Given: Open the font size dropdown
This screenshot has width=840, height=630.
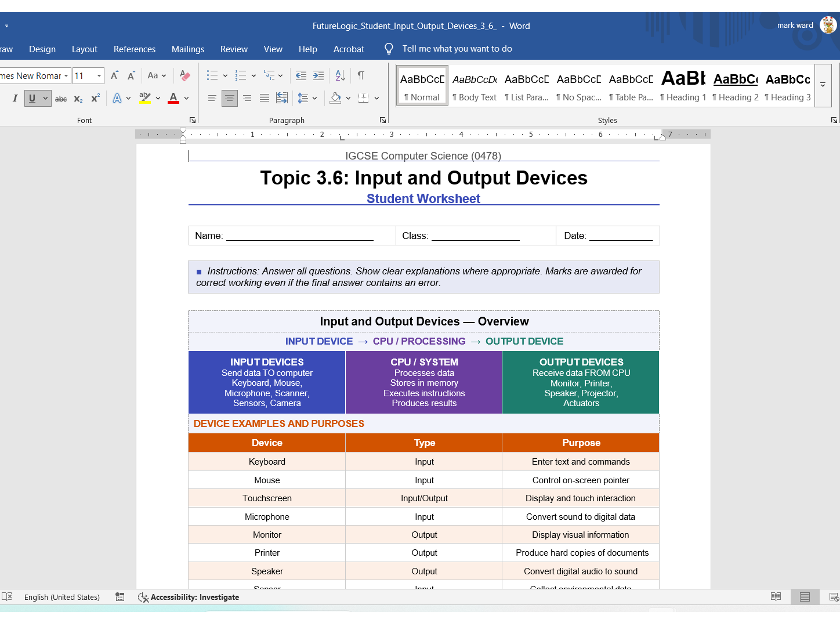Looking at the screenshot, I should click(x=99, y=75).
